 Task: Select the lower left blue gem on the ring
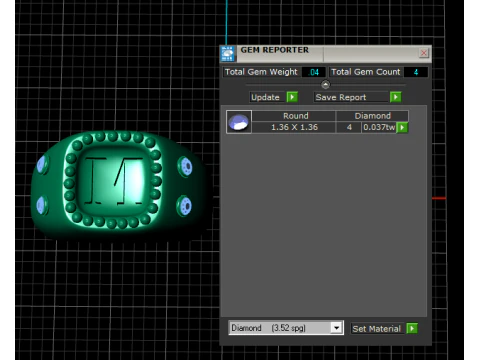coord(41,205)
